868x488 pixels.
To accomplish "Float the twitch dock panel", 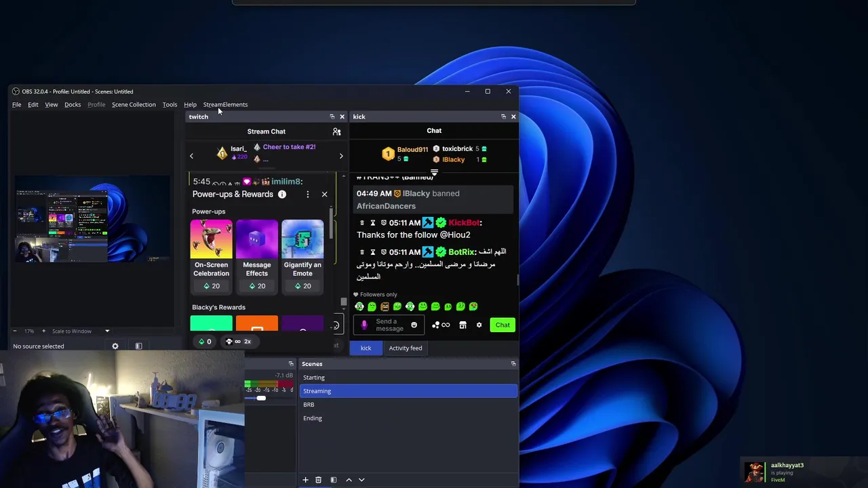I will (332, 117).
